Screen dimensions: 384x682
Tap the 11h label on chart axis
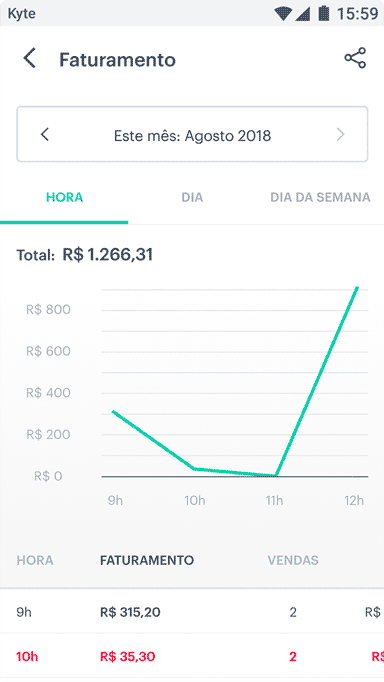click(274, 501)
